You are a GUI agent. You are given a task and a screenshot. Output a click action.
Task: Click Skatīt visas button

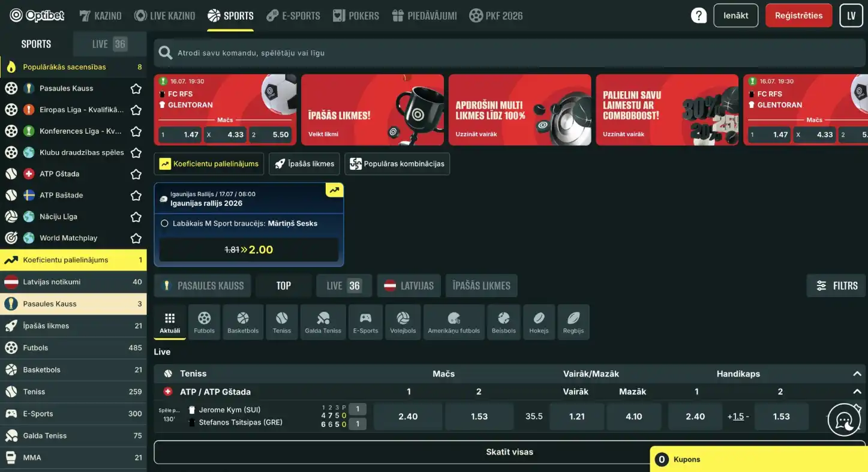coord(509,452)
